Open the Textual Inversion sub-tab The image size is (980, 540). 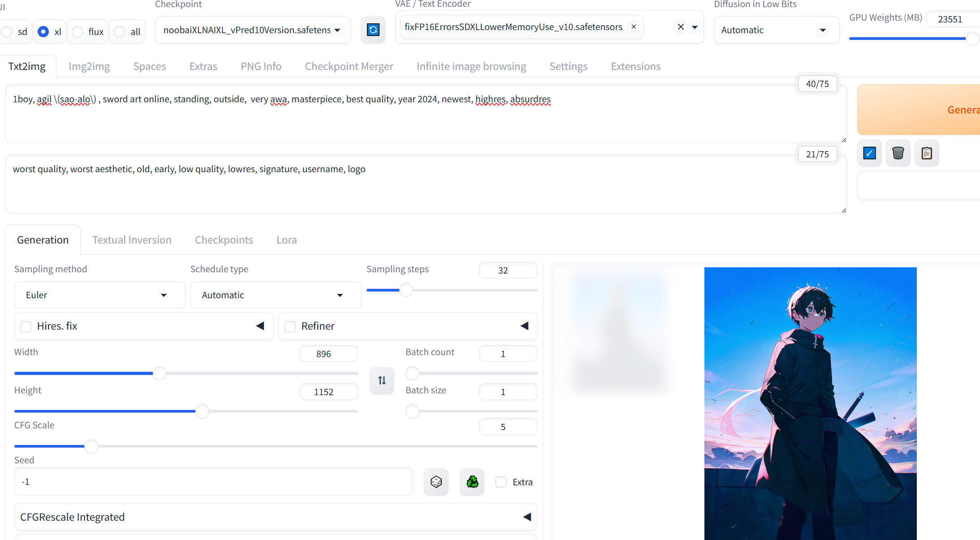[132, 240]
